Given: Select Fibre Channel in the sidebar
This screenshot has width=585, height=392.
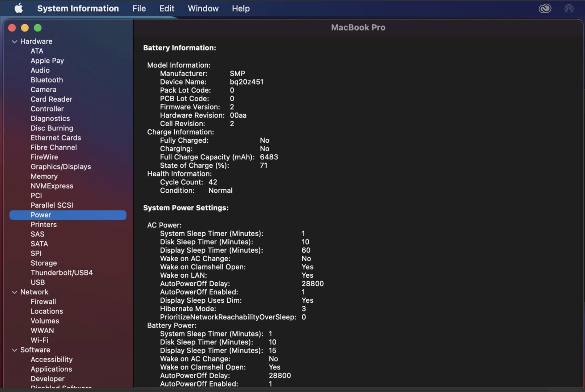Looking at the screenshot, I should [x=54, y=147].
